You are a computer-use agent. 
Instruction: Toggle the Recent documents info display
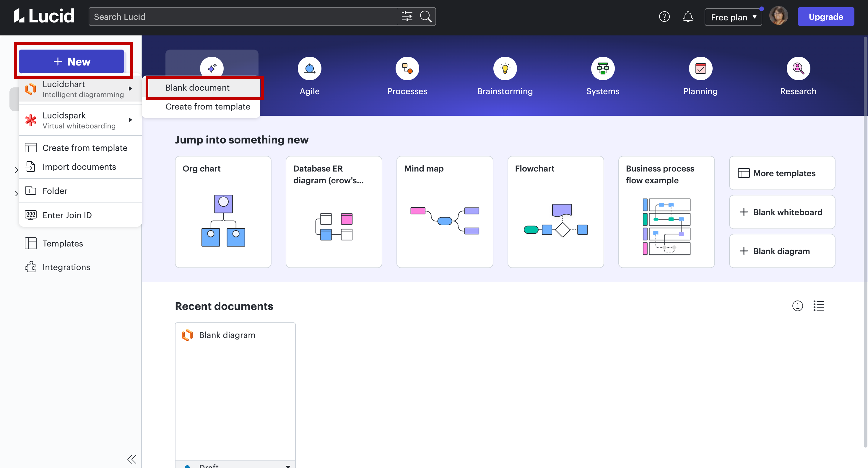(x=798, y=306)
